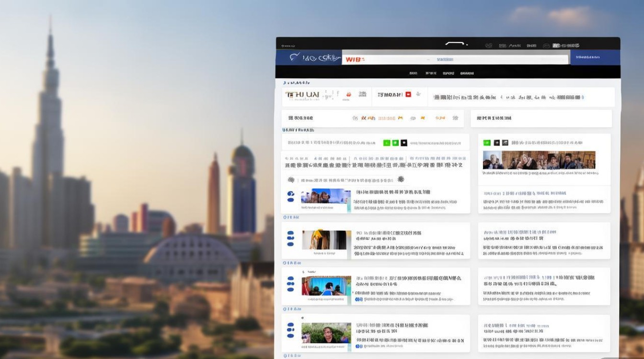
Task: Open the group photo thumbnail in the right column
Action: (x=539, y=160)
